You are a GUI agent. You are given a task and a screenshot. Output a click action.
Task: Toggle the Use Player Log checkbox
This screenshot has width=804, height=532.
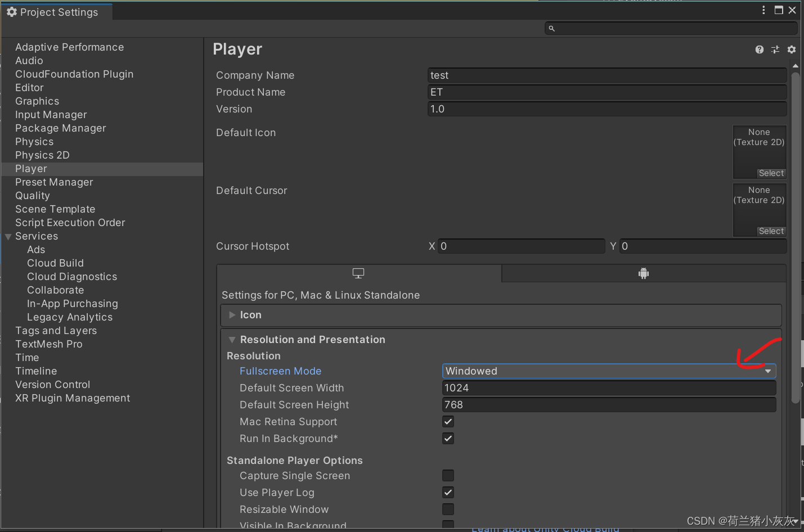pos(448,493)
